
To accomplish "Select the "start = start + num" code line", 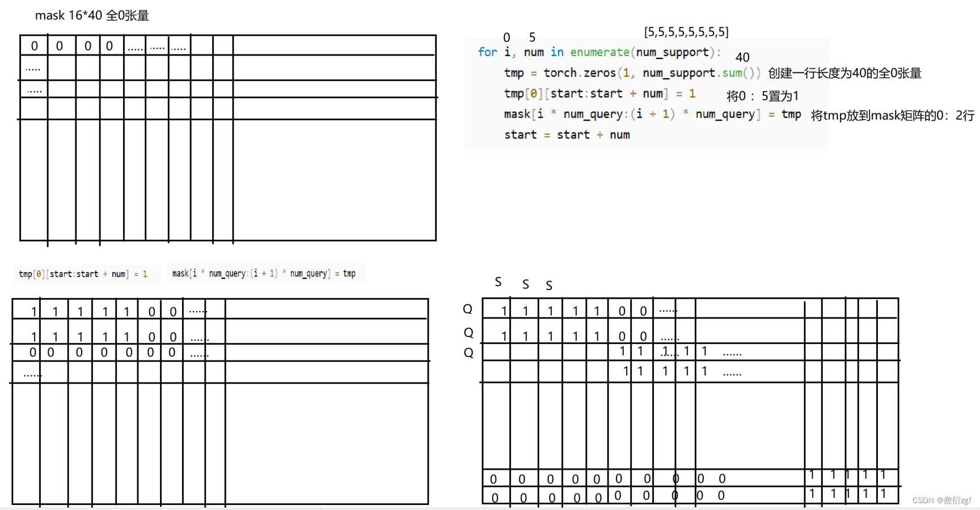I will pos(567,135).
